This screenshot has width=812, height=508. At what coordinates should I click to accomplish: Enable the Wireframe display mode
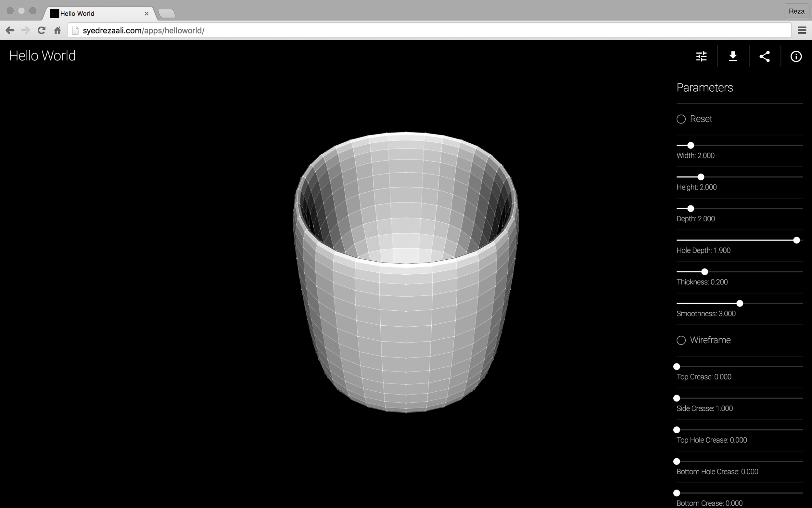(x=681, y=340)
